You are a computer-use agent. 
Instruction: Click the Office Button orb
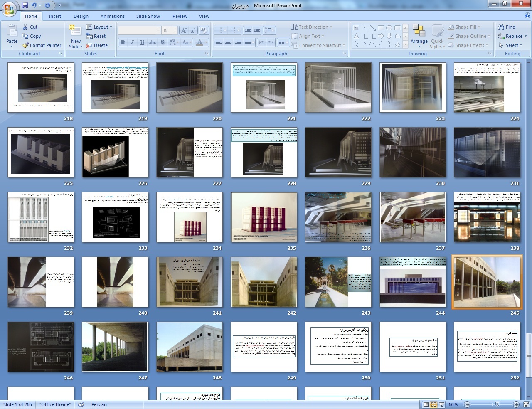10,8
